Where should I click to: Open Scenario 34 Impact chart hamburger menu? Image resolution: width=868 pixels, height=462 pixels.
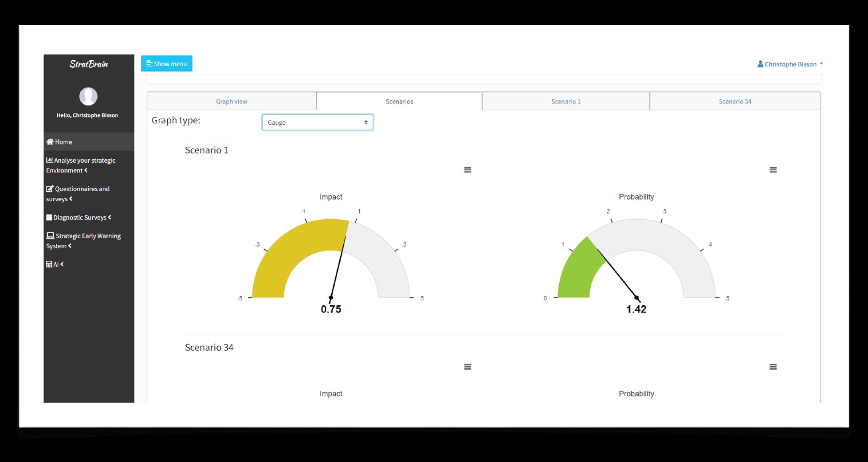coord(467,367)
